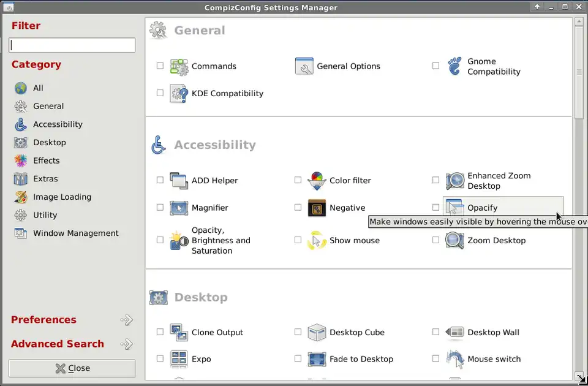Click the General Options wrench icon
Screen dimensions: 588x386
point(304,66)
